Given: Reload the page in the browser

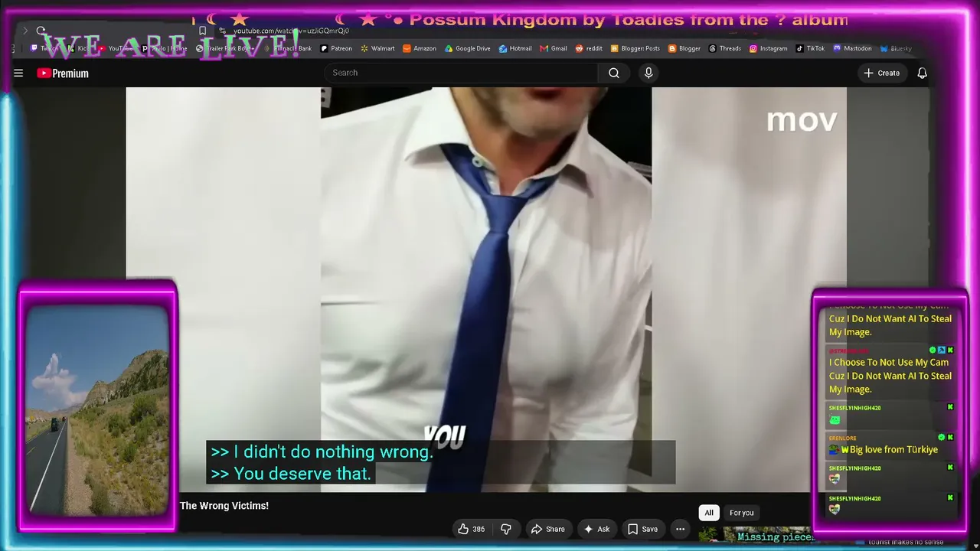Looking at the screenshot, I should 41,31.
